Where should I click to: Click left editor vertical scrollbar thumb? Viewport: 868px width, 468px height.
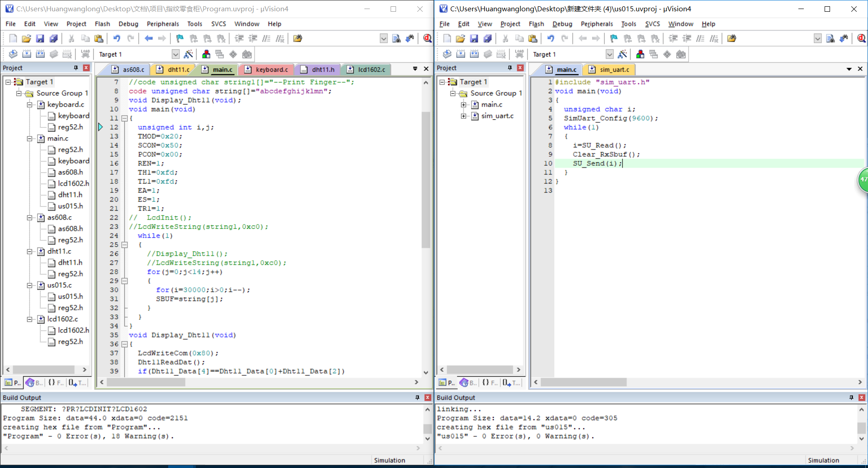[425, 180]
